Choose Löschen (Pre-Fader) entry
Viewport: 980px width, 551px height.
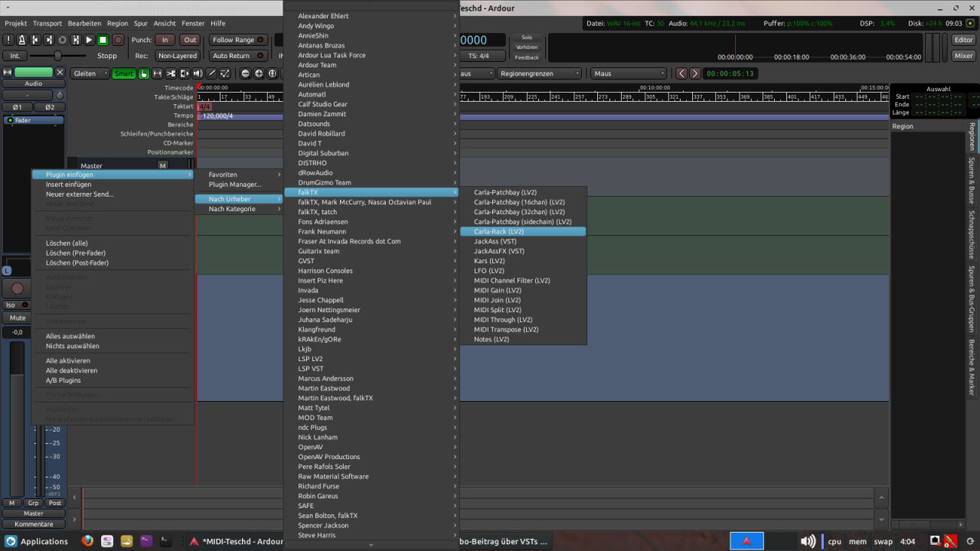click(113, 253)
